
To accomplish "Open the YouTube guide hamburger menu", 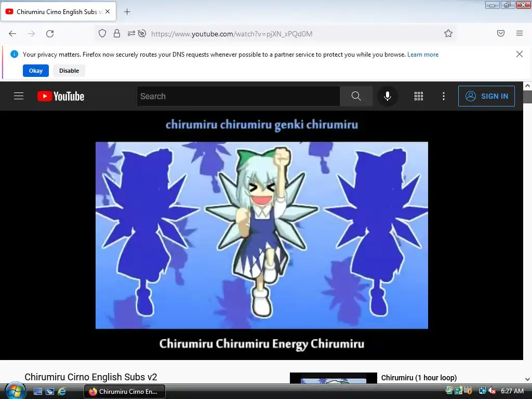I will click(x=19, y=96).
